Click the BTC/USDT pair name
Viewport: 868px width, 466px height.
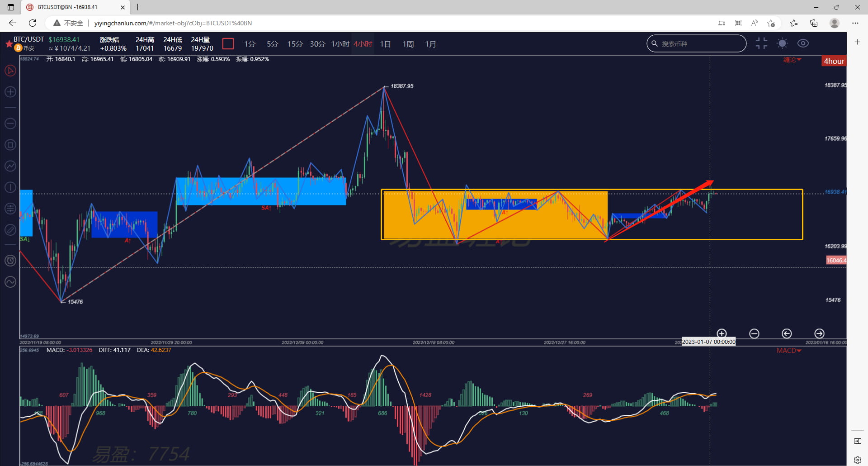28,39
